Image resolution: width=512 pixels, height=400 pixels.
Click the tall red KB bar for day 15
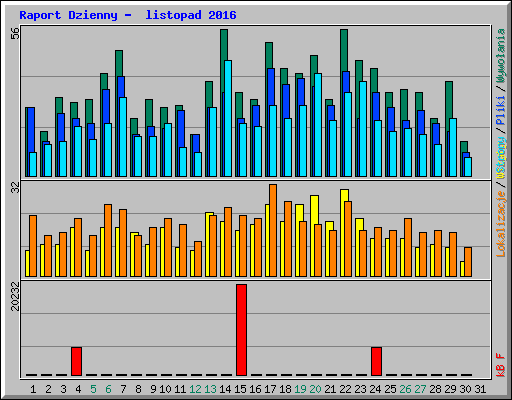click(241, 330)
